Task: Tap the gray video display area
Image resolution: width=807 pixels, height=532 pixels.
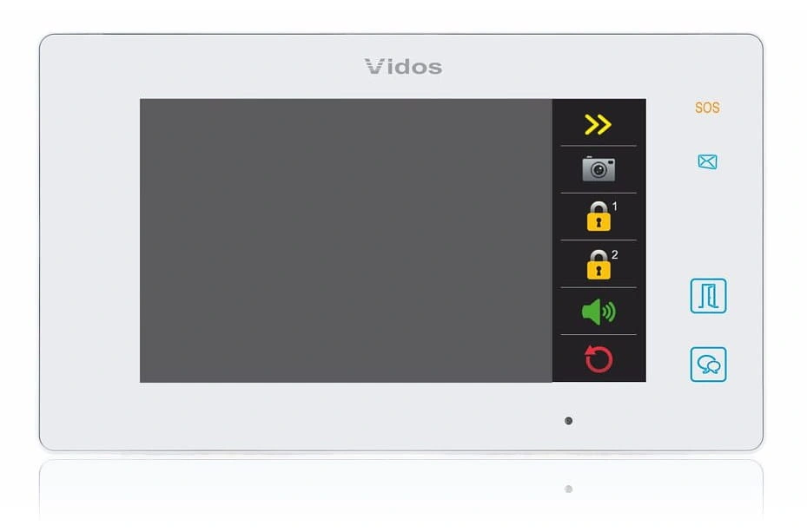Action: pyautogui.click(x=346, y=240)
